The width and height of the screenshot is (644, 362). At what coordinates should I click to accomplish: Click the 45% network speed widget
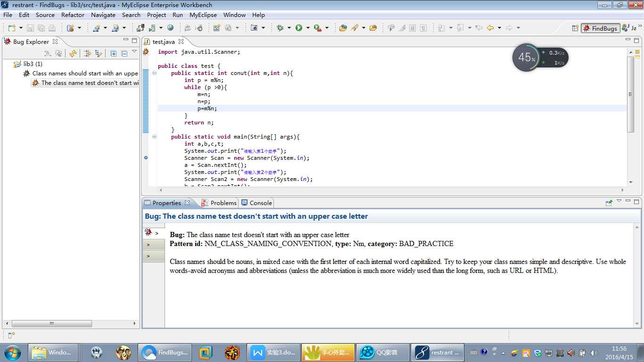click(540, 58)
